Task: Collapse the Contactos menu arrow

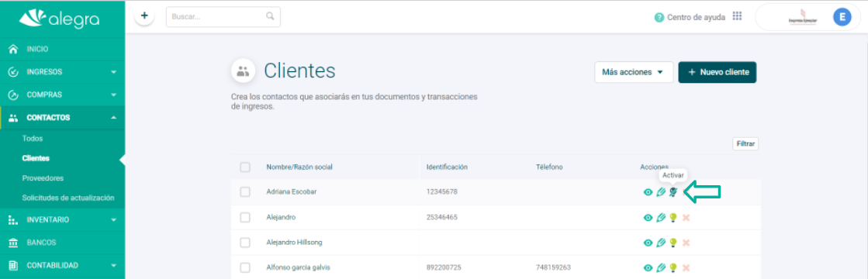Action: [x=113, y=118]
